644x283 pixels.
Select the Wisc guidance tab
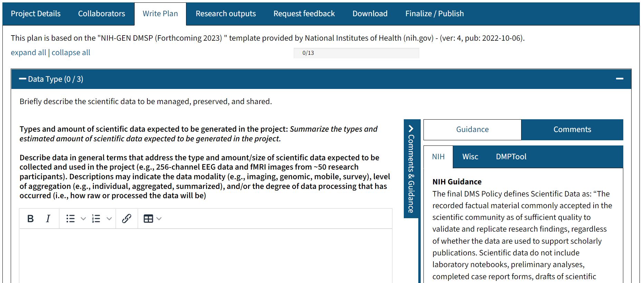pos(470,157)
